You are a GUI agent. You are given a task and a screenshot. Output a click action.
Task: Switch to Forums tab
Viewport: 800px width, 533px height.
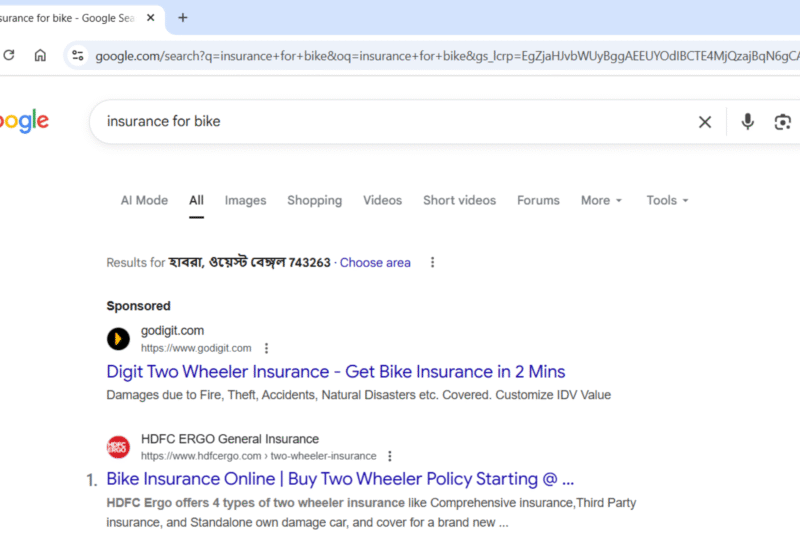point(538,200)
